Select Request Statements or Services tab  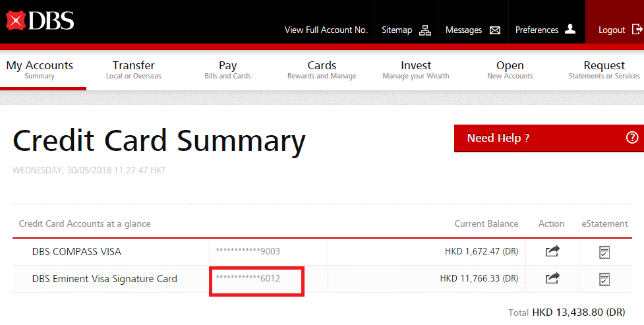[604, 69]
